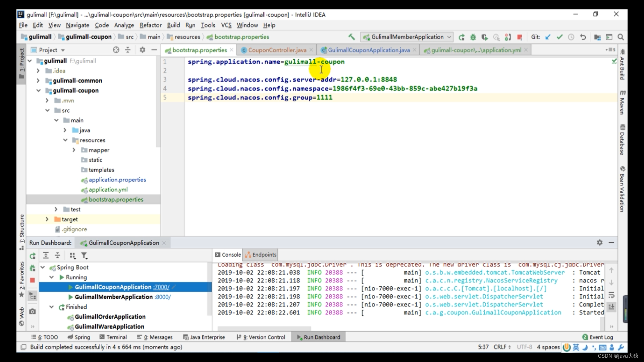The width and height of the screenshot is (644, 362).
Task: Close the bootstrap.properties tab
Action: pos(231,50)
